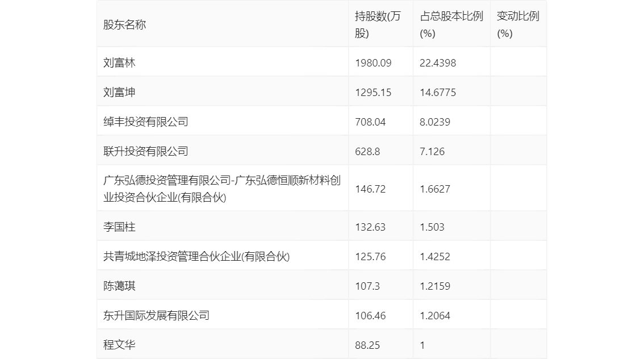Select shareholder name 程文华
This screenshot has width=644, height=359.
[x=119, y=345]
